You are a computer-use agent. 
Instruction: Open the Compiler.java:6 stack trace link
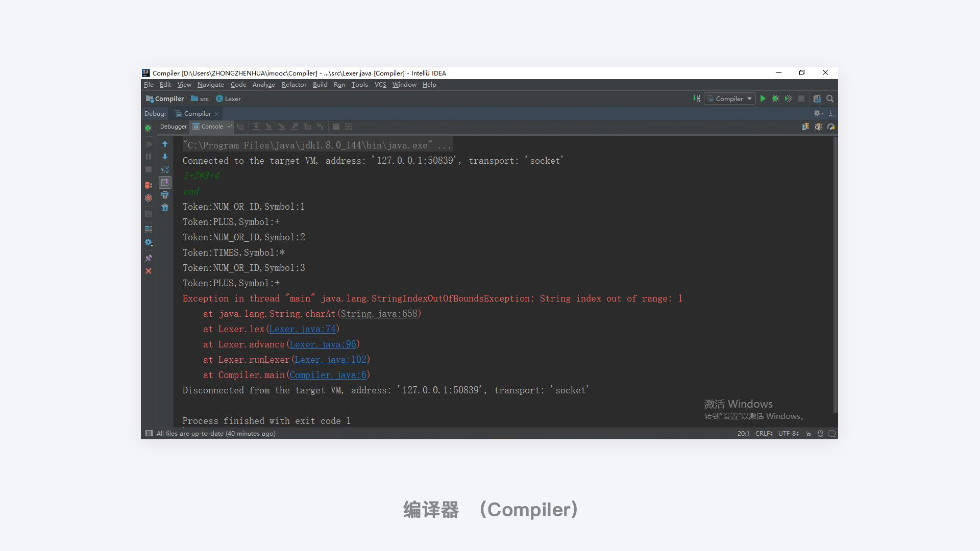[328, 375]
